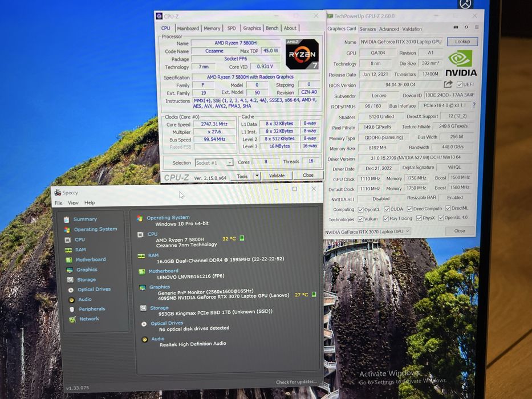Click the NVIDIA logo in GPU-Z
532x399 pixels.
461,63
